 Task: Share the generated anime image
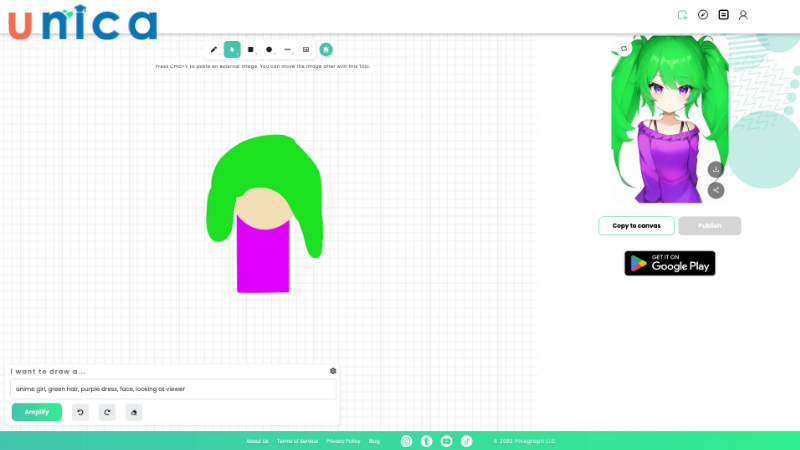point(716,190)
